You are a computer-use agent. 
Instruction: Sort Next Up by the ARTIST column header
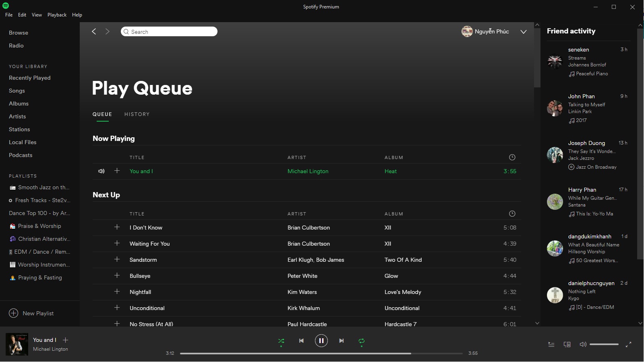(297, 214)
